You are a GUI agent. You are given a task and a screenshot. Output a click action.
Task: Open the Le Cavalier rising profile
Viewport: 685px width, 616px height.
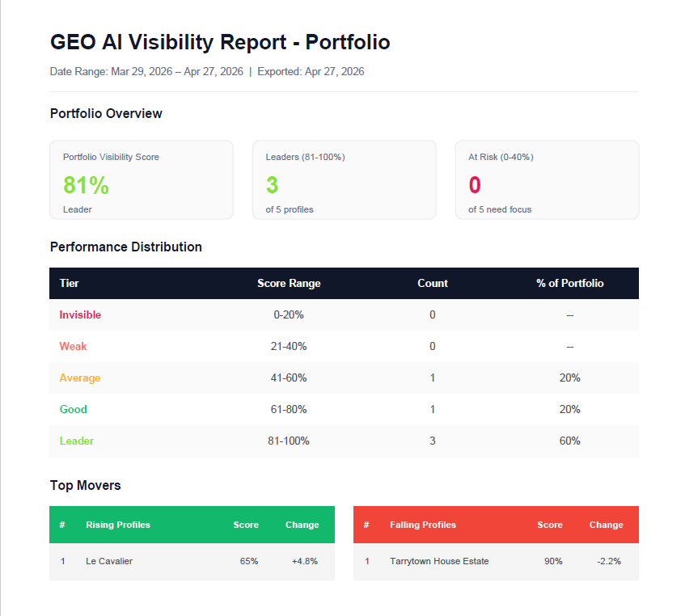click(x=109, y=561)
